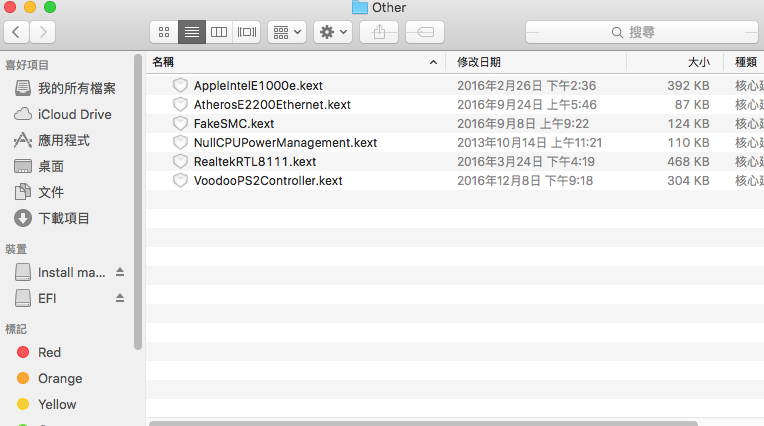
Task: Switch to list view
Action: [192, 32]
